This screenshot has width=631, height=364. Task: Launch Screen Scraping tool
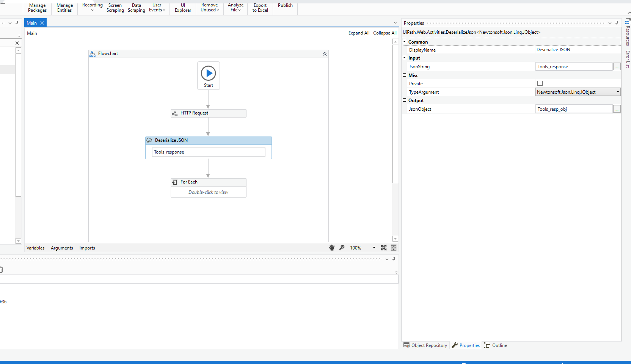(115, 7)
